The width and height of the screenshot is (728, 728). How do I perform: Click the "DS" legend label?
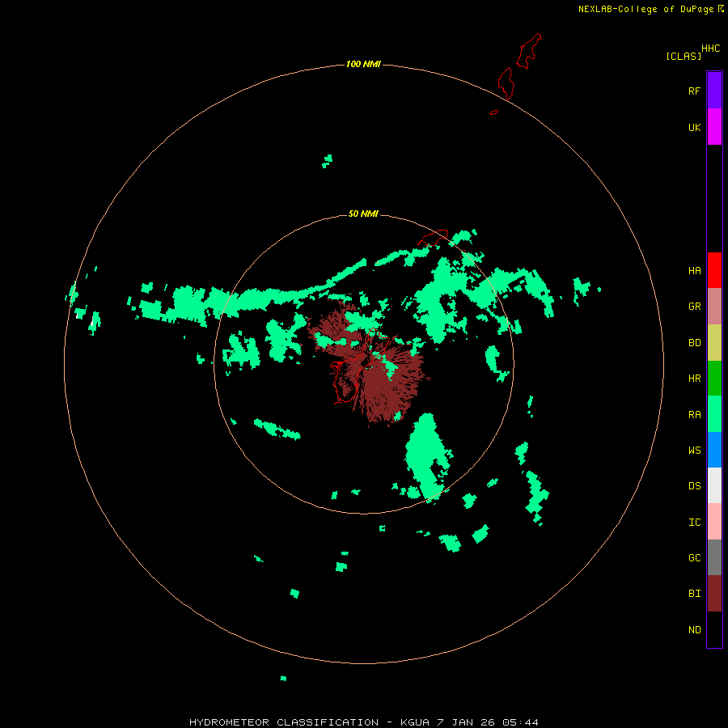(694, 485)
